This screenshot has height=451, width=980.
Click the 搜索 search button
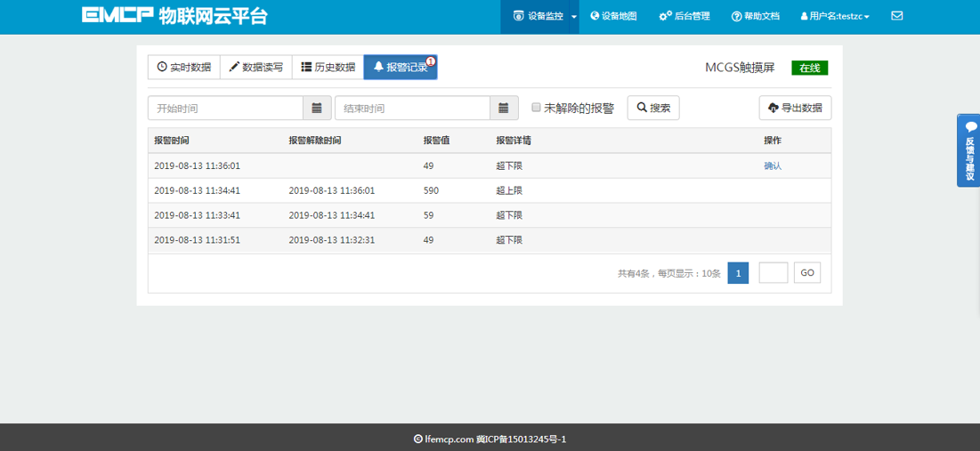(x=653, y=108)
